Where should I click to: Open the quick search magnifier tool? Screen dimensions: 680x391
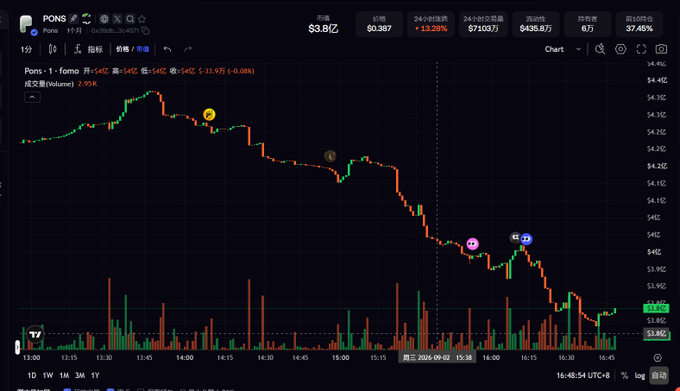pyautogui.click(x=600, y=49)
